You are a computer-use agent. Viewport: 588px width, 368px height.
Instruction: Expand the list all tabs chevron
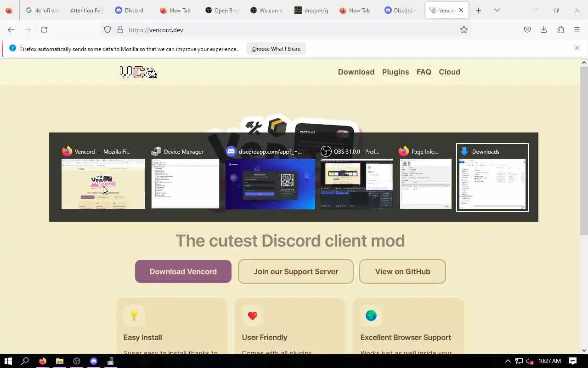[x=497, y=10]
